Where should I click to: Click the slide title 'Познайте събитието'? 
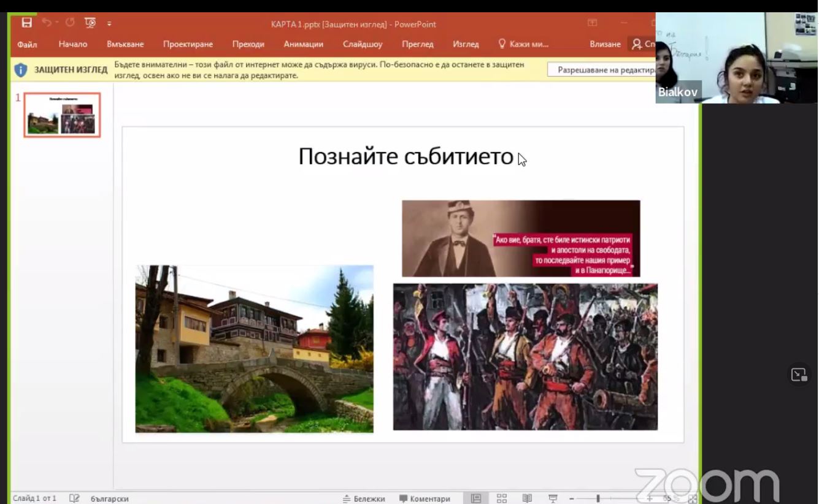point(406,157)
